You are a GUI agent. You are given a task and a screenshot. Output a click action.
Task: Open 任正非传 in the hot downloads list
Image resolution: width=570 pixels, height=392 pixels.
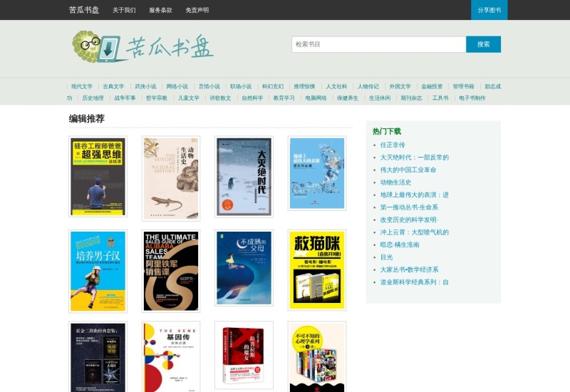[393, 145]
